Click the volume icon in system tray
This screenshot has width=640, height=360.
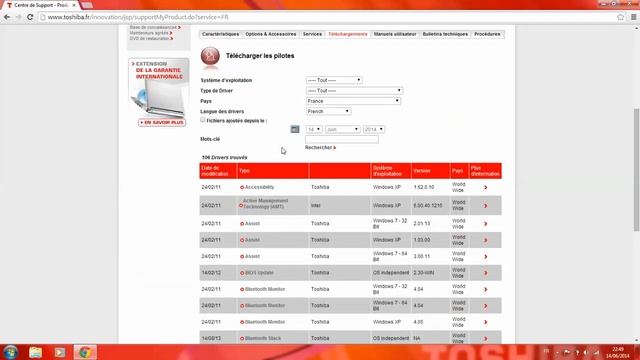pyautogui.click(x=586, y=352)
